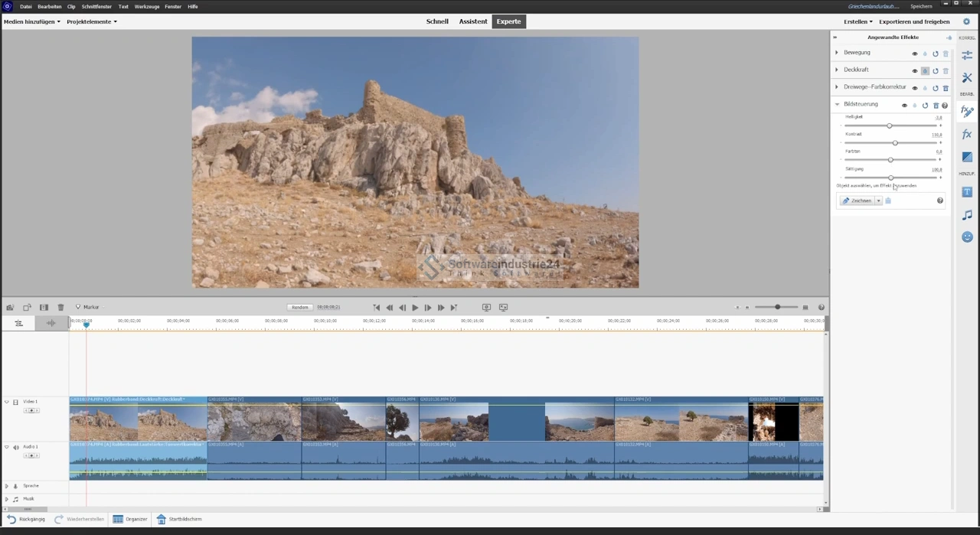
Task: Open the Tools wrench icon in sidebar
Action: (967, 78)
